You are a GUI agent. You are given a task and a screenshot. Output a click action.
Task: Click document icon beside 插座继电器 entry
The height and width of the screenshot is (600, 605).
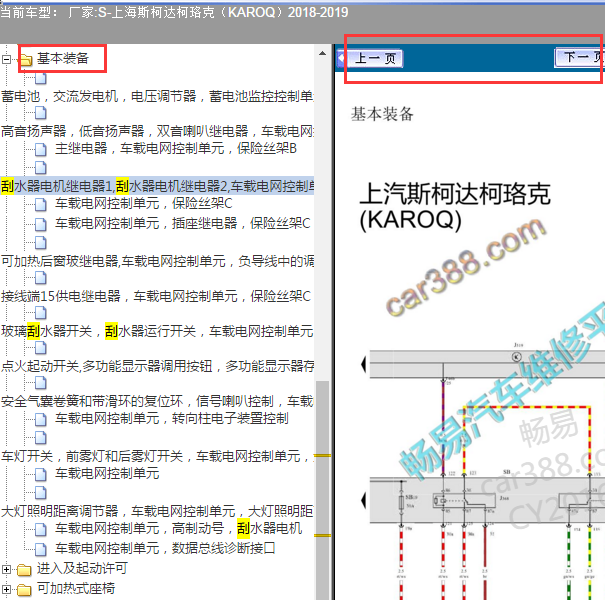tap(41, 225)
